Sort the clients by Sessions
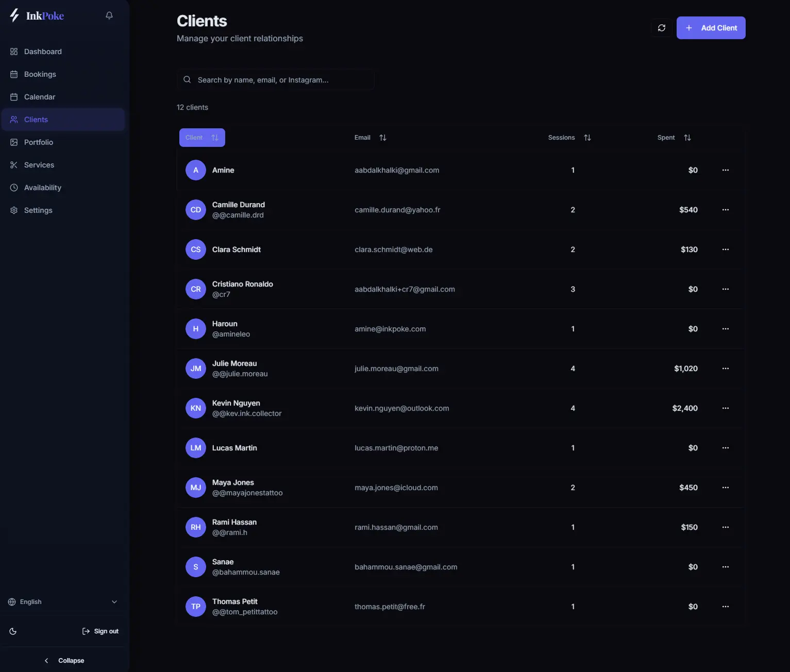 click(x=569, y=138)
